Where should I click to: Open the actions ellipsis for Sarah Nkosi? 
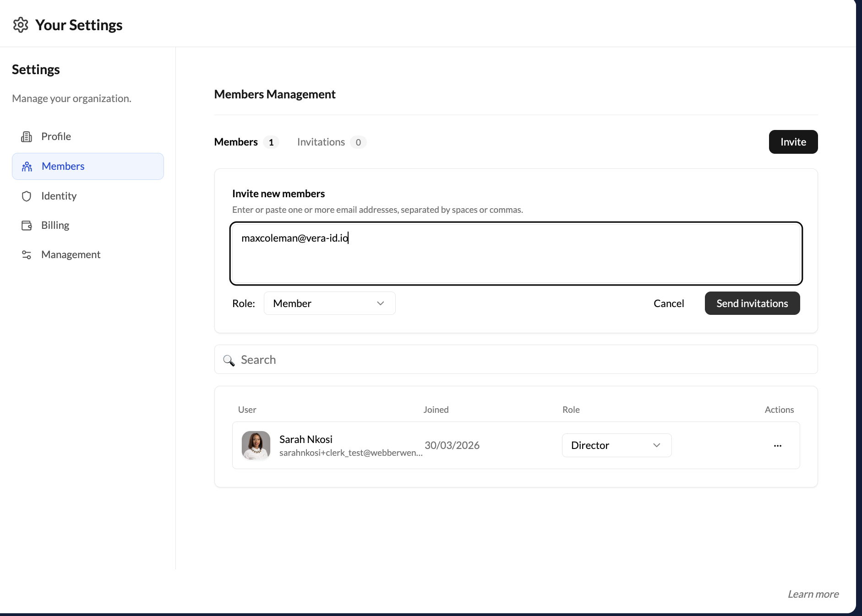(777, 445)
